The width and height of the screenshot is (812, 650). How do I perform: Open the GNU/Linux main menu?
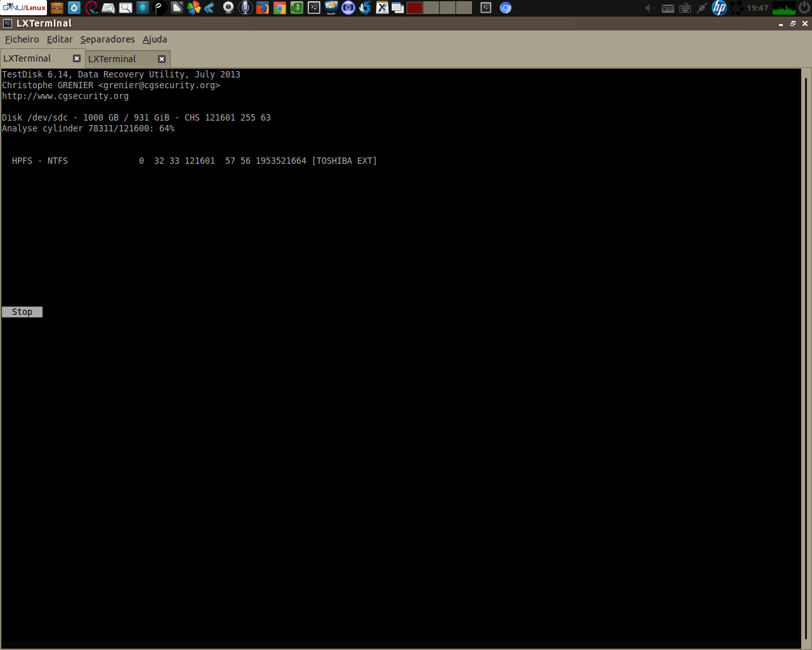[24, 8]
